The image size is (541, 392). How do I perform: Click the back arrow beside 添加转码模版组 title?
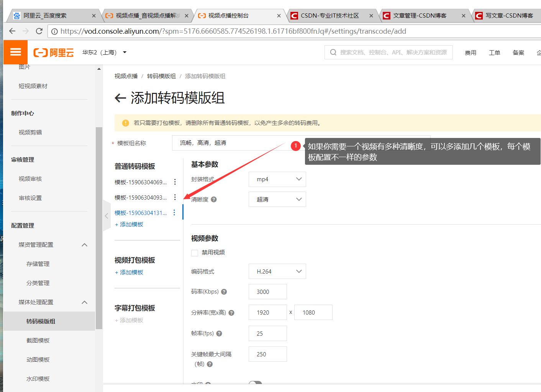click(x=120, y=98)
